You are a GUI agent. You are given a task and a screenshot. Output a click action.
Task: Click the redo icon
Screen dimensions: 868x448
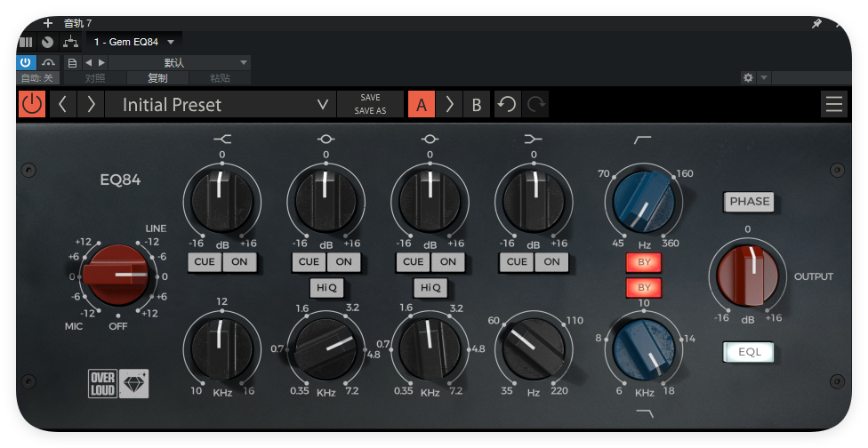(536, 104)
